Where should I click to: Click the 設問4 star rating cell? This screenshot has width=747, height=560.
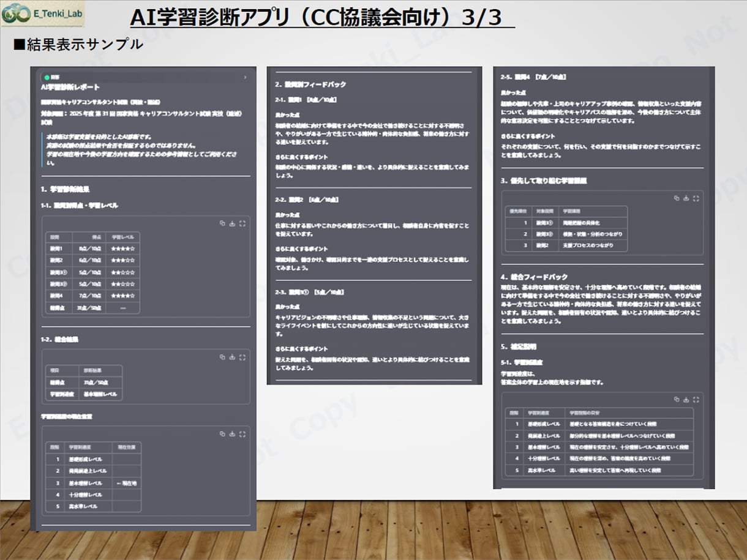click(122, 296)
